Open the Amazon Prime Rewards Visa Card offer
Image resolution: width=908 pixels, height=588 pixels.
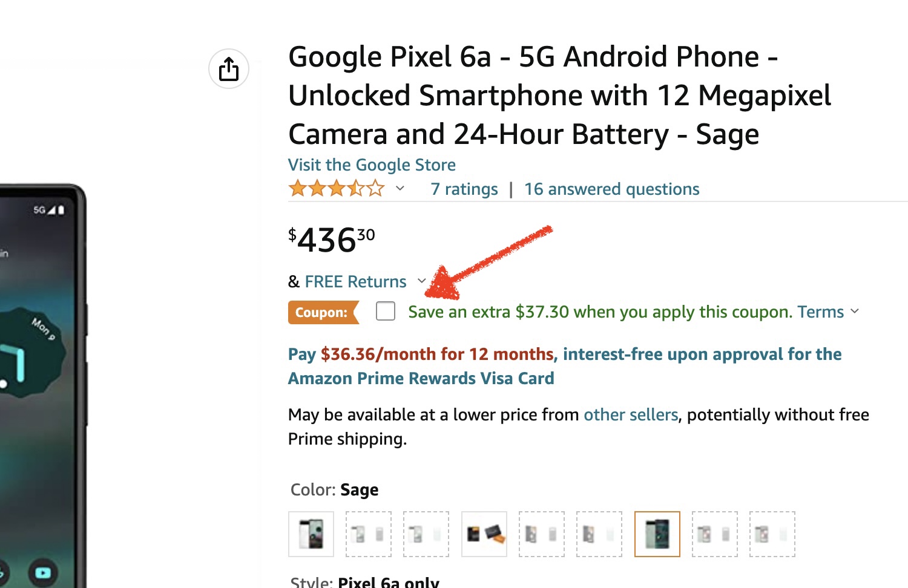[421, 378]
